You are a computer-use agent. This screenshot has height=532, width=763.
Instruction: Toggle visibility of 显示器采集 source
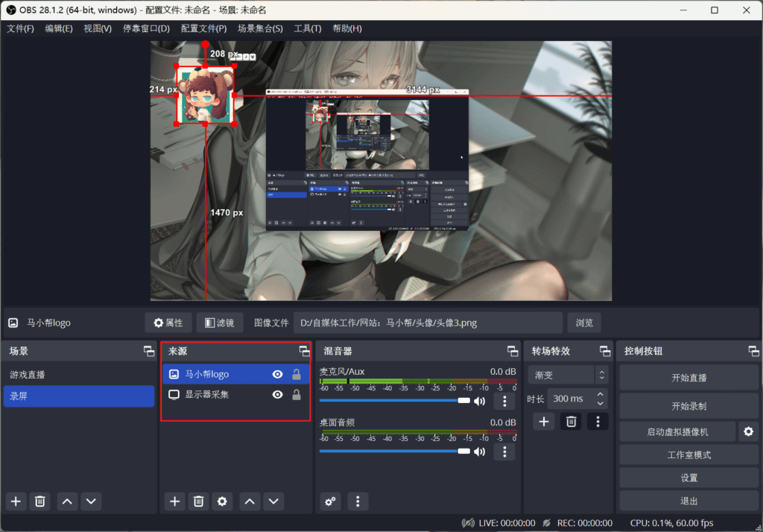click(x=277, y=395)
